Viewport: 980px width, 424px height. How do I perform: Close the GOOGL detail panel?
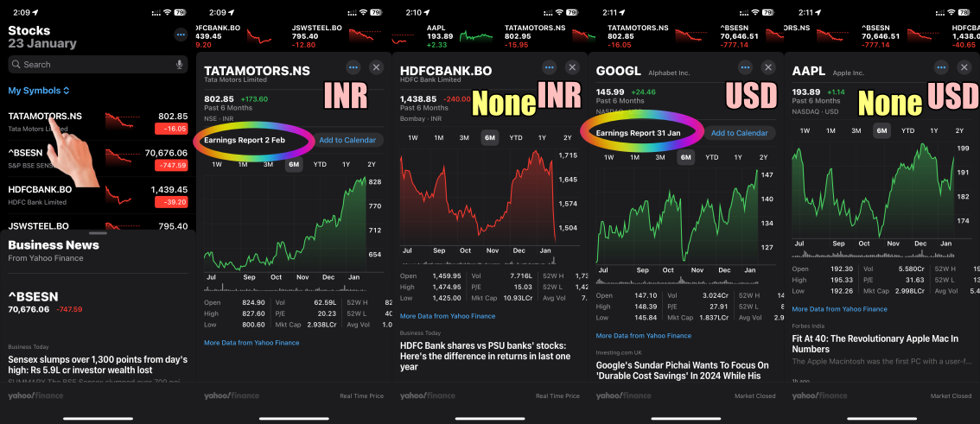(x=768, y=67)
